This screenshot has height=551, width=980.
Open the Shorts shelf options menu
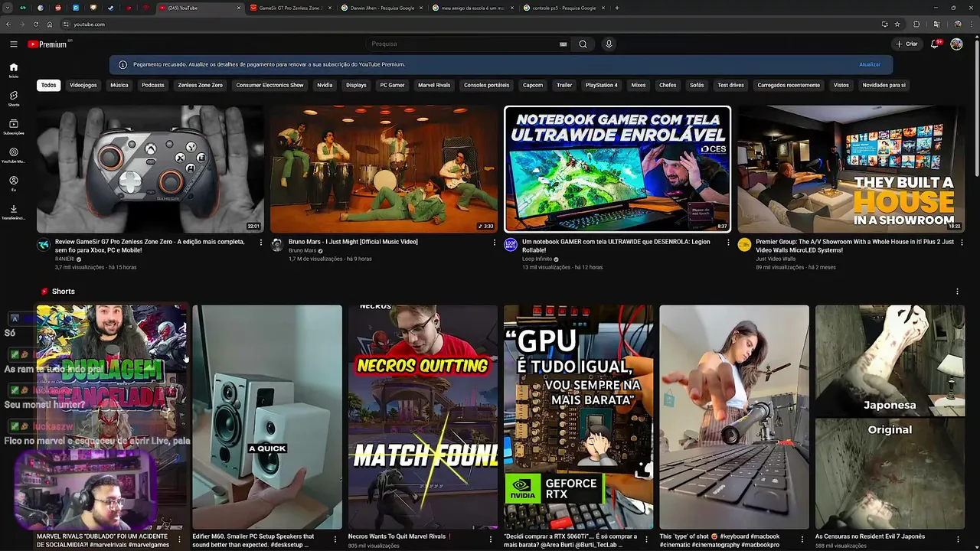pyautogui.click(x=957, y=292)
